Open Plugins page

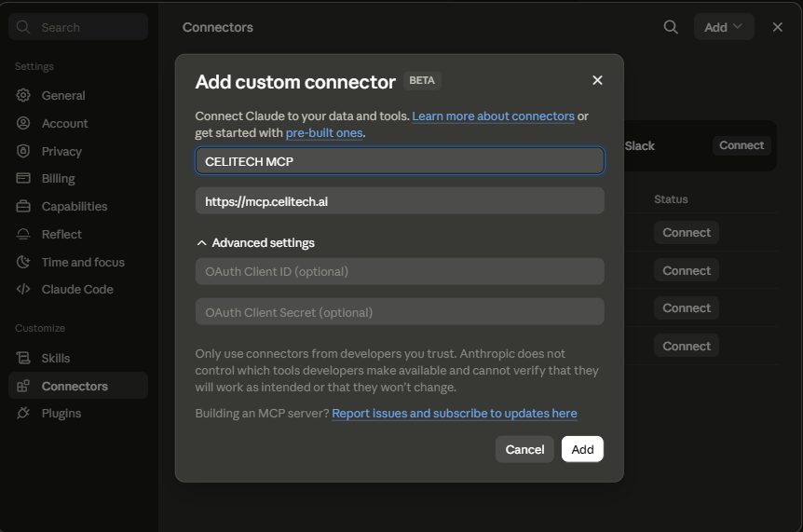(78, 414)
